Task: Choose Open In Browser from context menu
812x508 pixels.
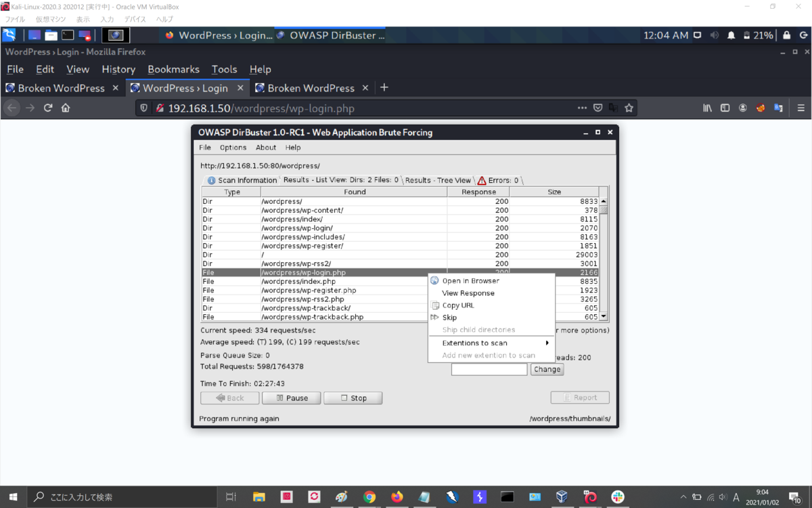Action: click(x=491, y=280)
